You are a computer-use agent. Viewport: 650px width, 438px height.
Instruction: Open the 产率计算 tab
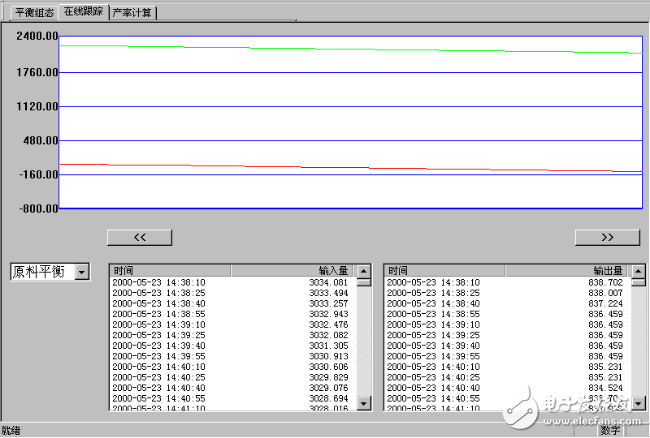pyautogui.click(x=132, y=12)
